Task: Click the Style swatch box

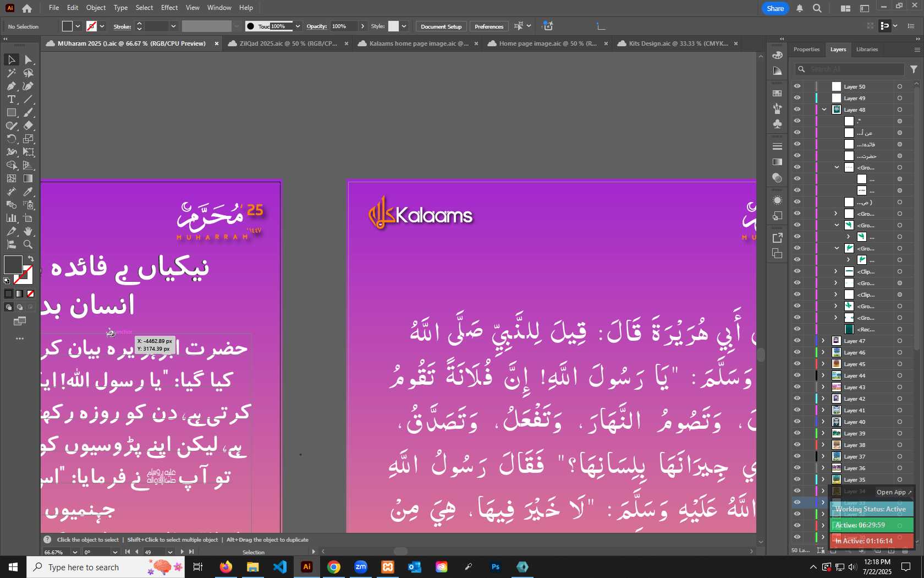Action: click(393, 26)
